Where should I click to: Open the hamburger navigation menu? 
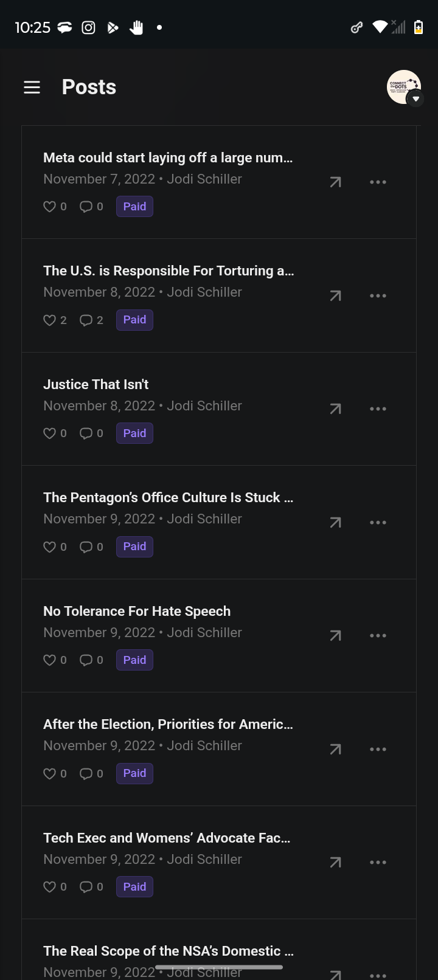coord(32,88)
